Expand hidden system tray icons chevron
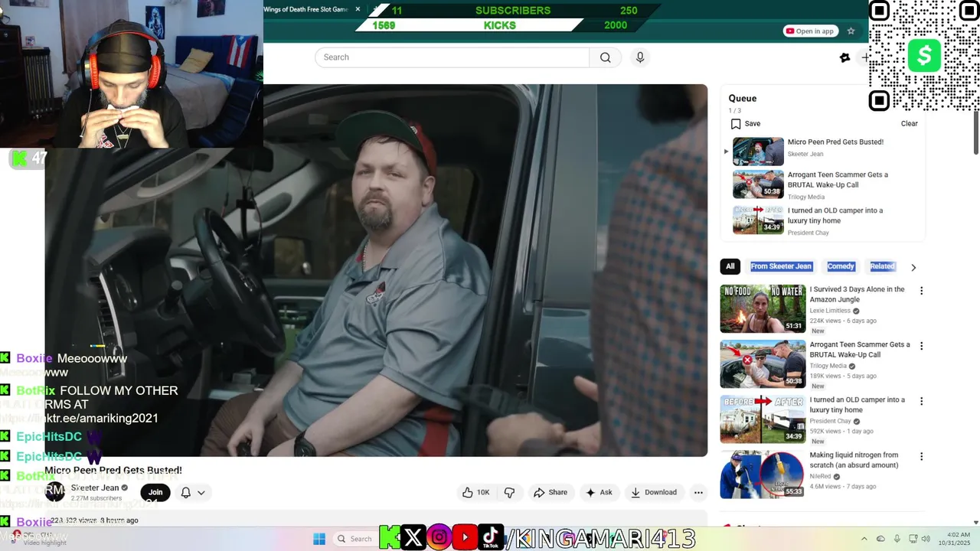 point(864,539)
